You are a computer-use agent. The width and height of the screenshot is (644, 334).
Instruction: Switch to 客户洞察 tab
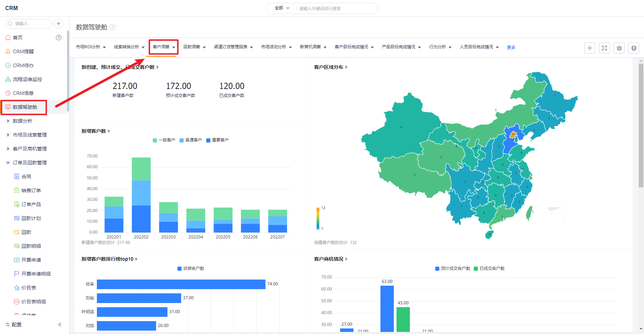[161, 47]
